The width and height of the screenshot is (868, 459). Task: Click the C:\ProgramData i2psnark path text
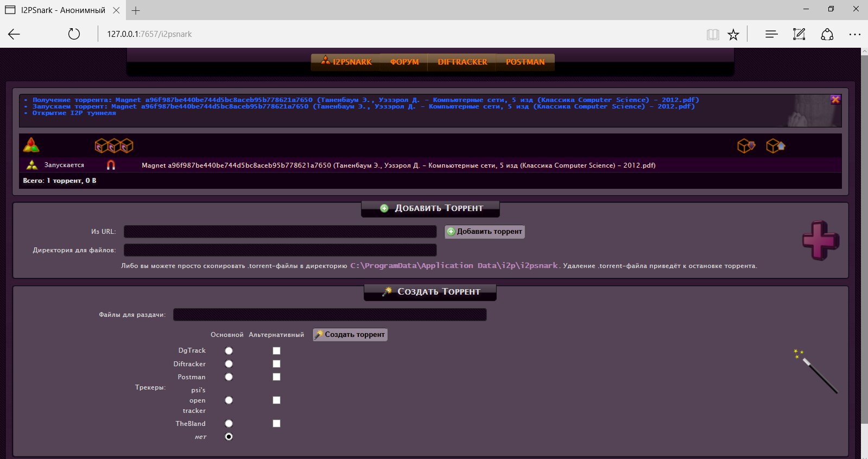pyautogui.click(x=454, y=265)
